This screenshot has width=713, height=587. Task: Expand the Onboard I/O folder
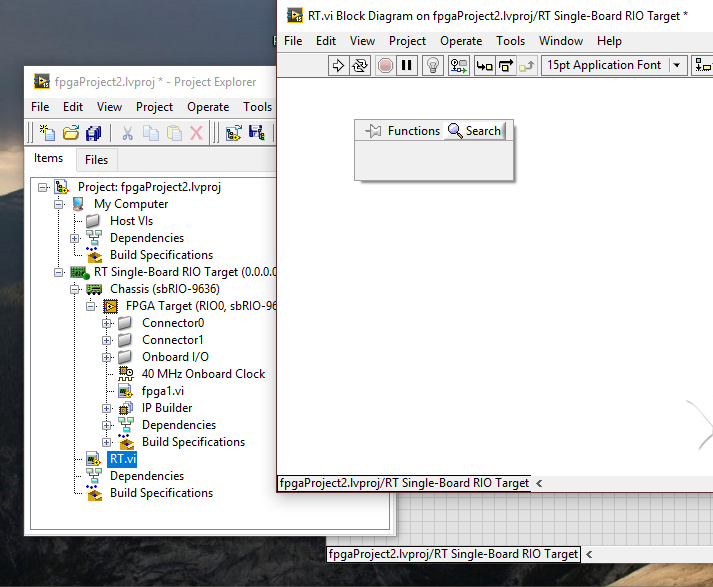coord(106,357)
